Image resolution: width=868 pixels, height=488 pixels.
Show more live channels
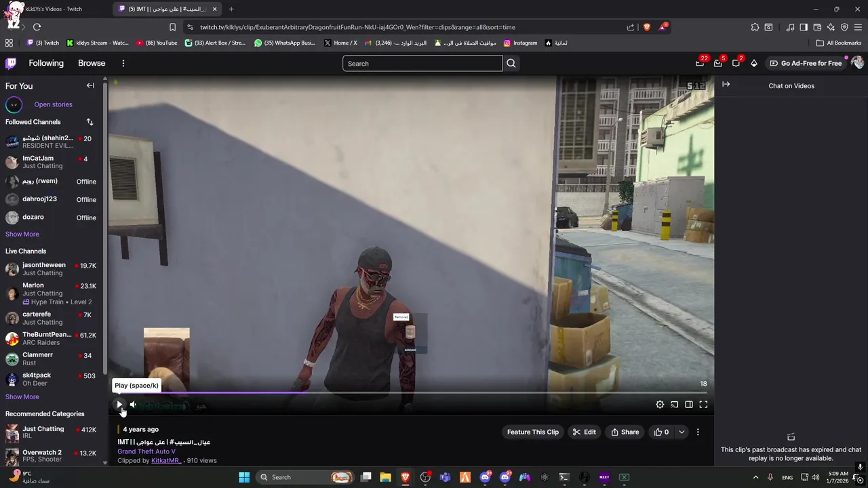pos(22,396)
